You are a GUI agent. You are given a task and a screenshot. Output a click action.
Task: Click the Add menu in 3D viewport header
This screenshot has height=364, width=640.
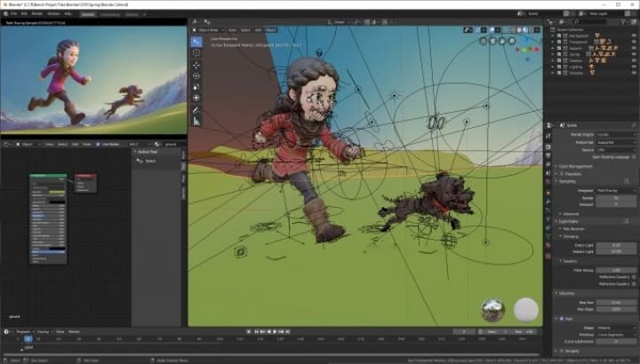tap(258, 28)
